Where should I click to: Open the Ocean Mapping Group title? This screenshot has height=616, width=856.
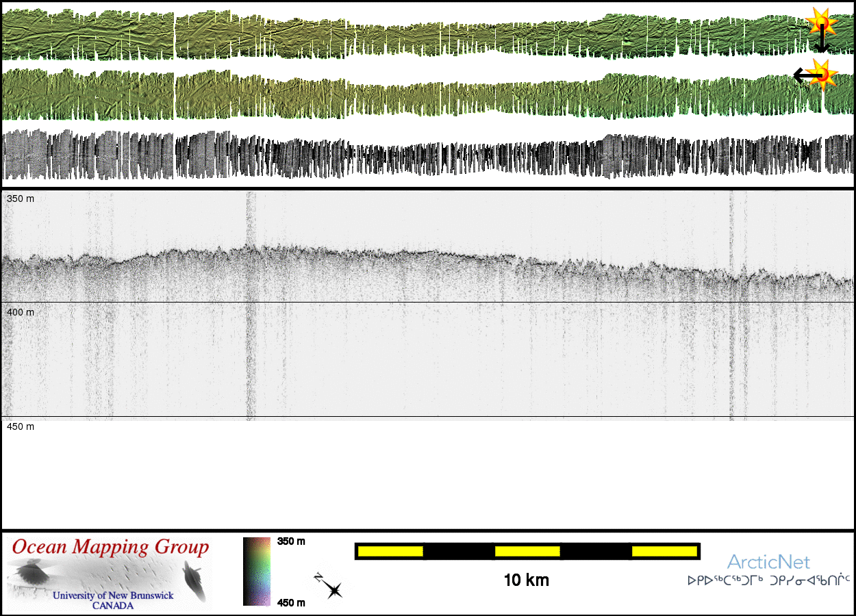coord(110,548)
